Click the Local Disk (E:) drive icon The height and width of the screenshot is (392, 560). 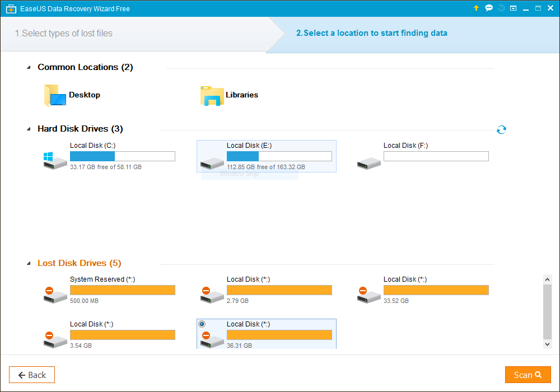point(212,163)
